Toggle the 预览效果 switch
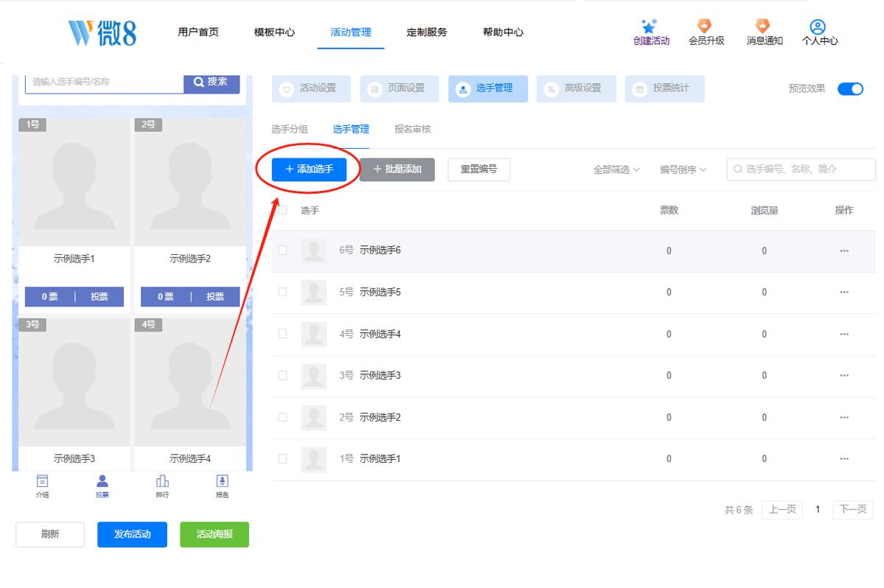Image resolution: width=884 pixels, height=588 pixels. tap(850, 88)
